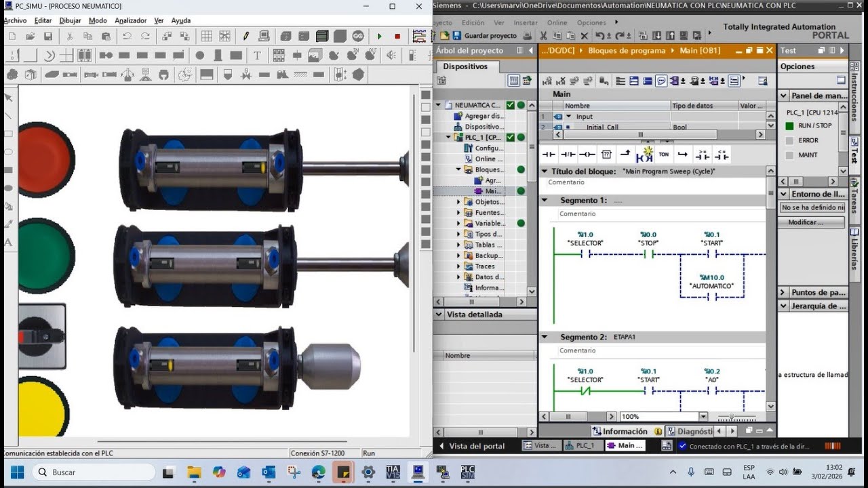Insert a normally open contact instruction
Viewport: 868px width, 488px height.
click(x=549, y=155)
